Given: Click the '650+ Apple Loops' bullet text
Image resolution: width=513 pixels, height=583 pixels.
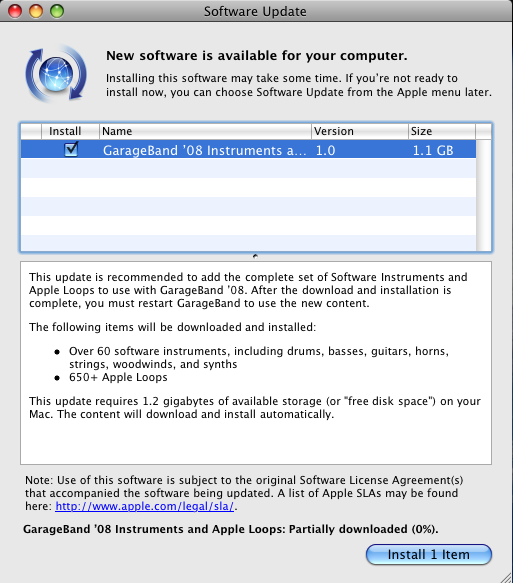Looking at the screenshot, I should point(118,377).
